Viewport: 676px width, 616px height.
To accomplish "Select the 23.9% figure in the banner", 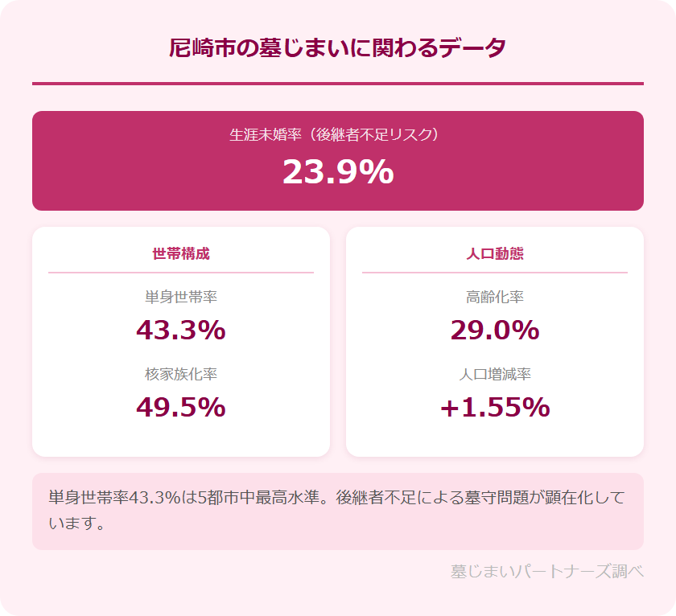I will tap(338, 171).
